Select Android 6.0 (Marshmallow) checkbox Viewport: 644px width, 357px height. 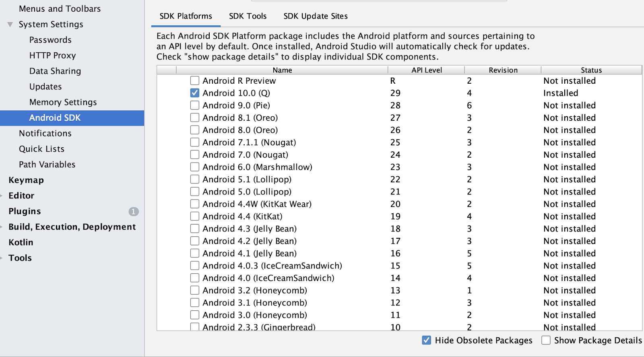195,167
